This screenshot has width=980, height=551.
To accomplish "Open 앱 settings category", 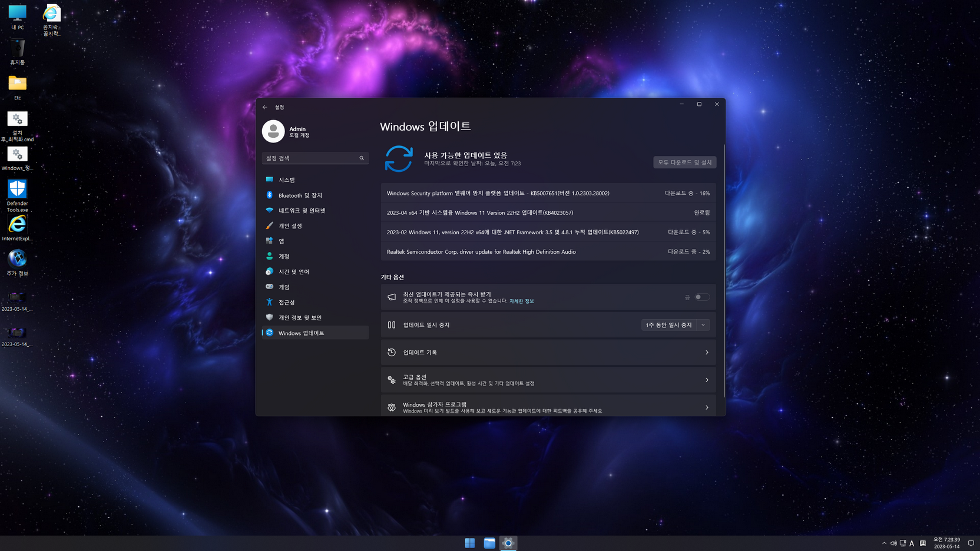I will pyautogui.click(x=315, y=241).
